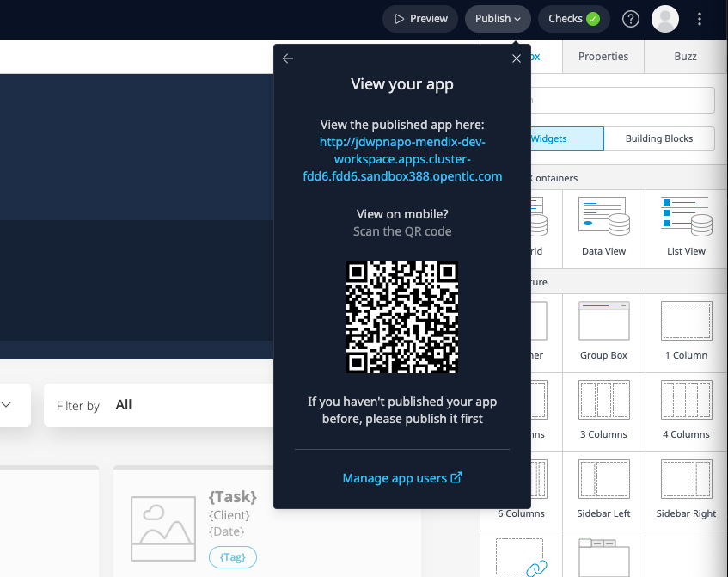Screen dimensions: 728x577
Task: Select the {Date} text in the card
Action: (x=227, y=531)
